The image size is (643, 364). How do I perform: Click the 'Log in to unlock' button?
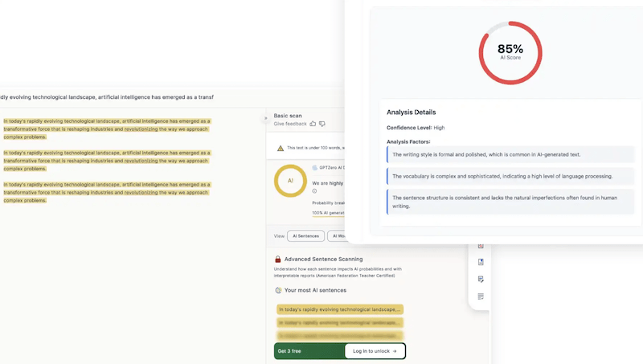375,351
